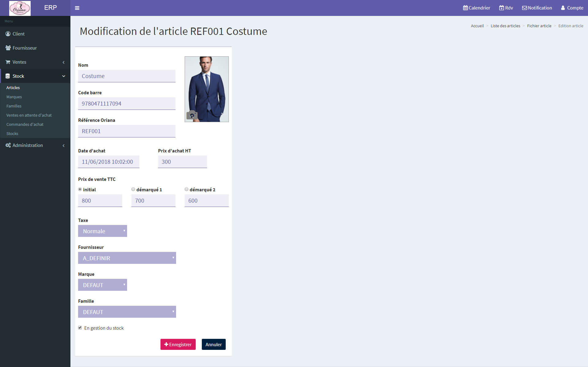Open Marques under Stock menu

(x=14, y=97)
